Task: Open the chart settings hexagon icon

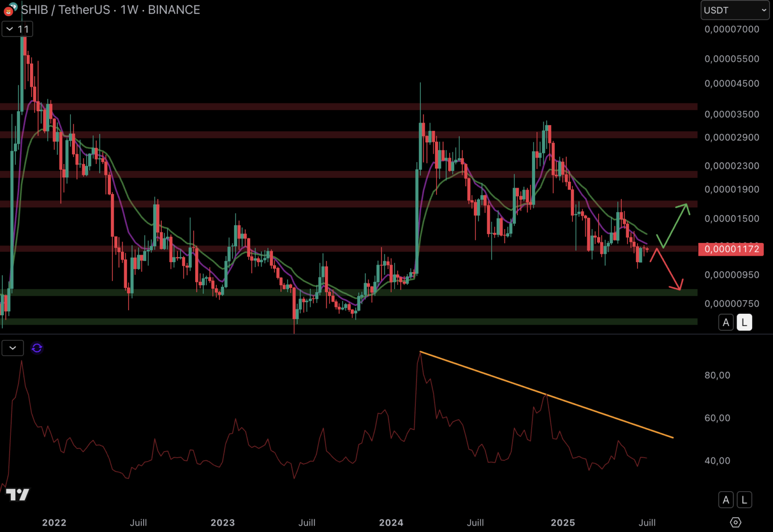Action: [x=736, y=522]
